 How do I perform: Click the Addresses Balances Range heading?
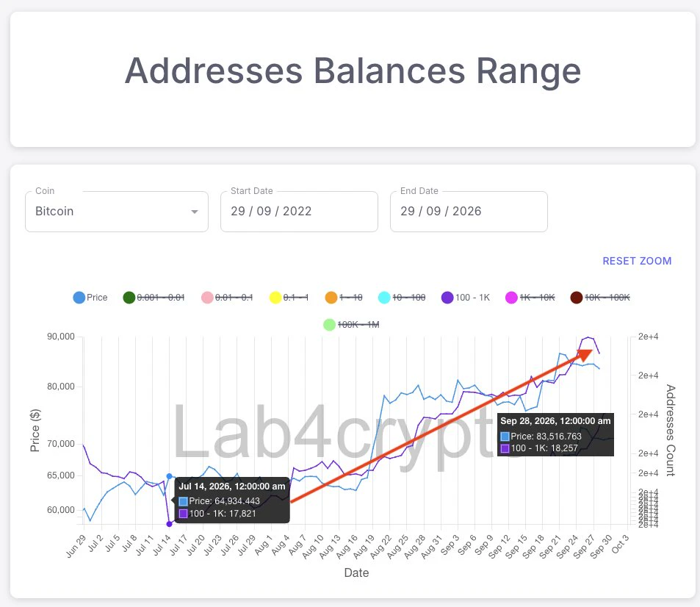[353, 71]
